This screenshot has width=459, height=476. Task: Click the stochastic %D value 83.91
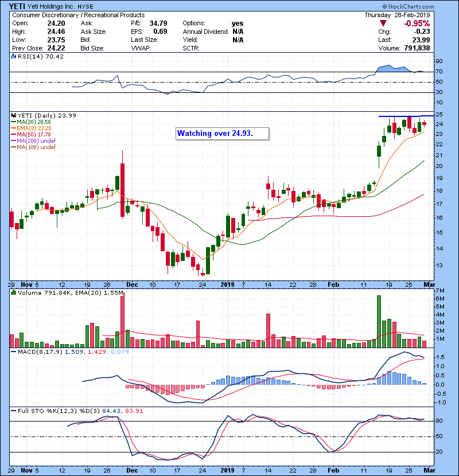click(134, 411)
